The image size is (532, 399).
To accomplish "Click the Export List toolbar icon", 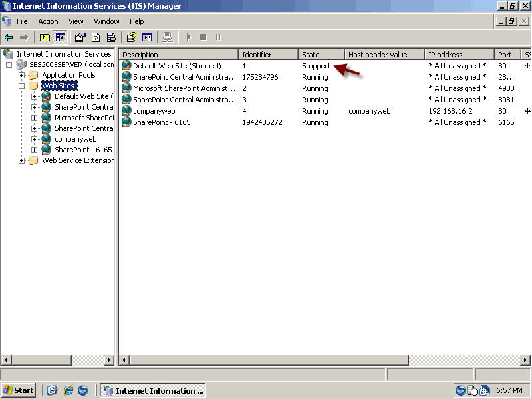I will coord(111,37).
